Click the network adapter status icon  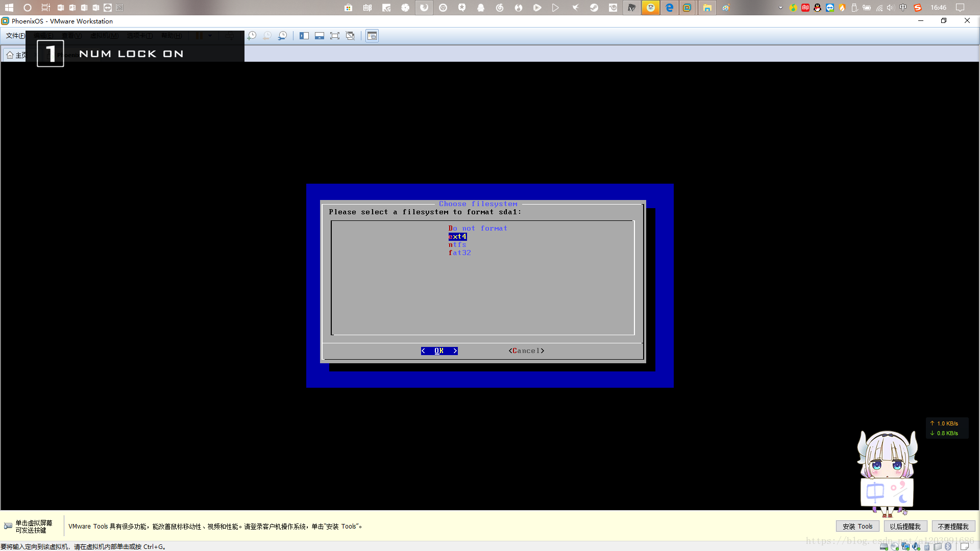coord(905,546)
